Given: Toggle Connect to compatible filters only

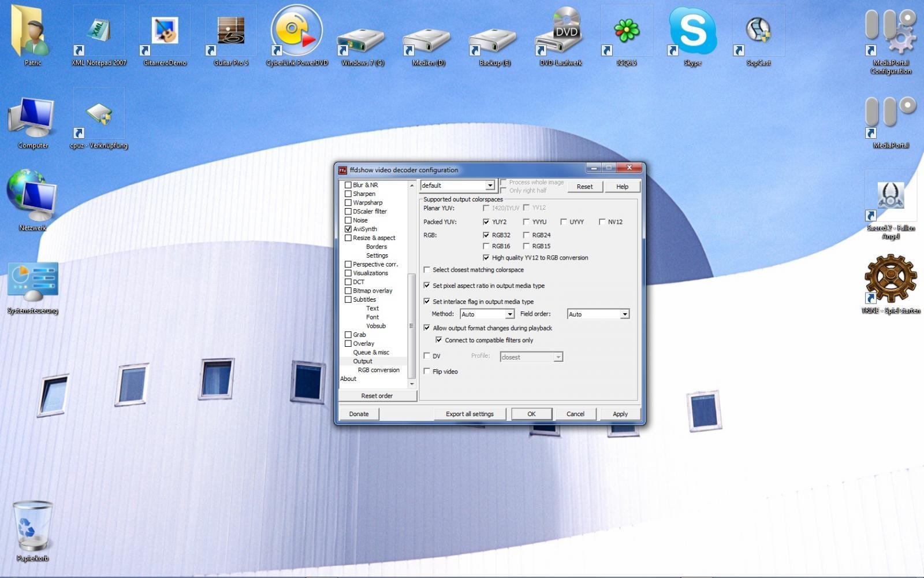Looking at the screenshot, I should pyautogui.click(x=439, y=340).
